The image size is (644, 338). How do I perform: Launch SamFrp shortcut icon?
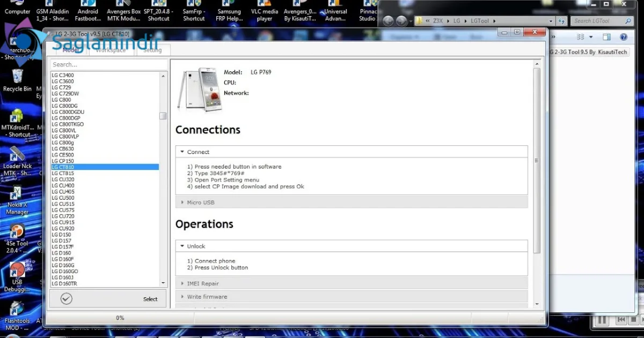pyautogui.click(x=194, y=11)
